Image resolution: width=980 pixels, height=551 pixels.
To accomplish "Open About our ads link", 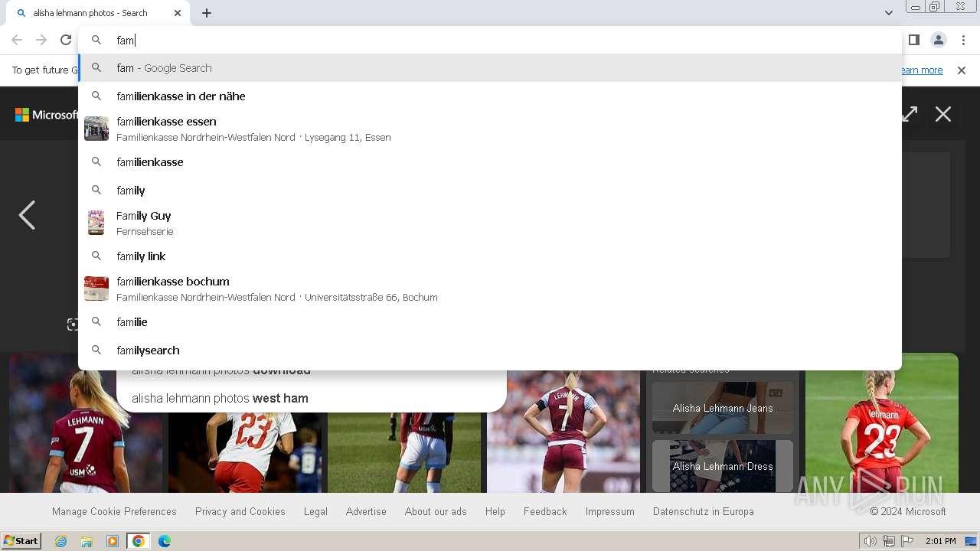I will (436, 511).
